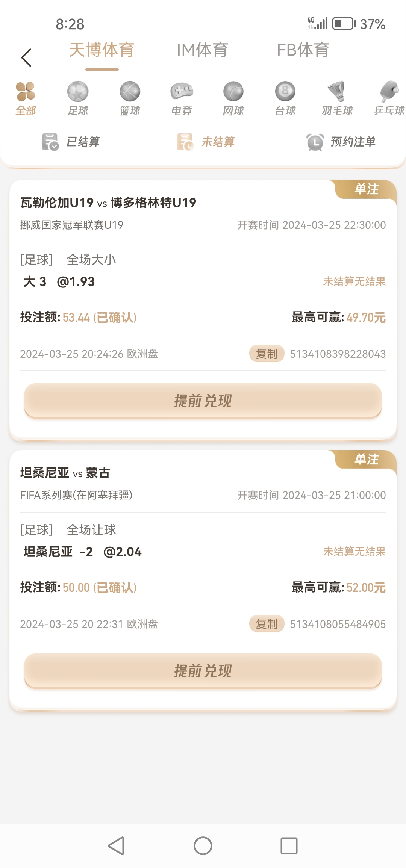
Task: Select the 电竞 esports gamepad icon
Action: click(x=182, y=92)
